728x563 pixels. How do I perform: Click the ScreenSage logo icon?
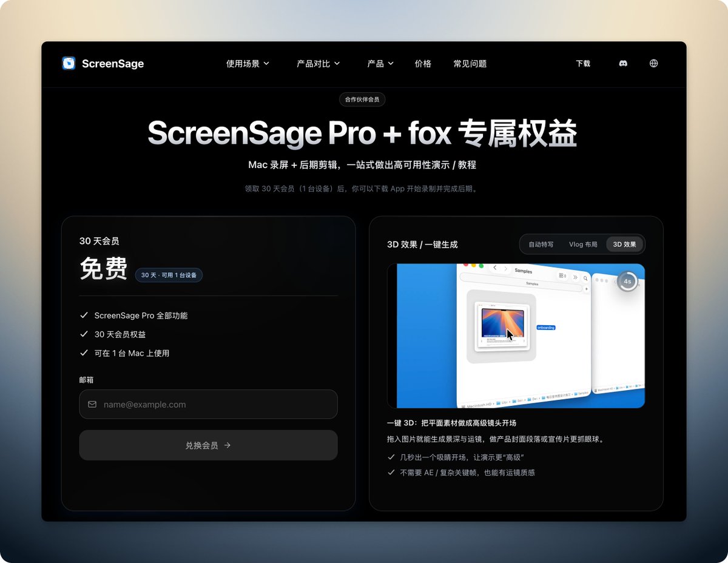click(x=69, y=63)
